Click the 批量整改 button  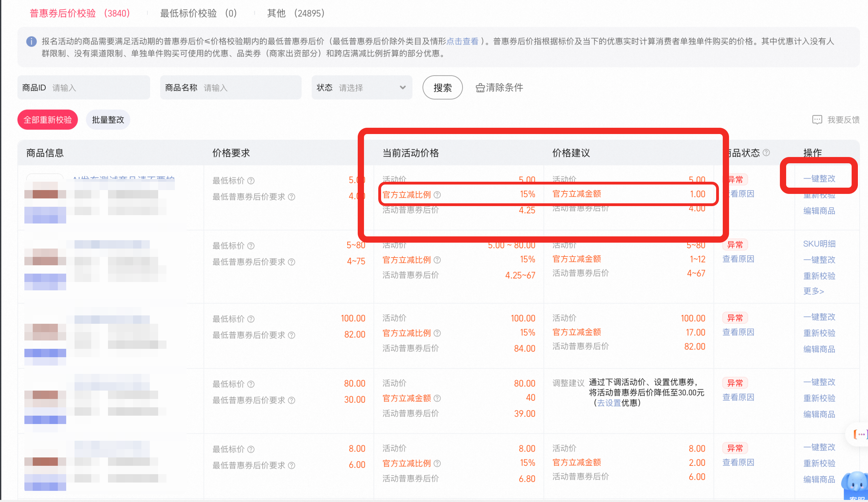[x=108, y=120]
